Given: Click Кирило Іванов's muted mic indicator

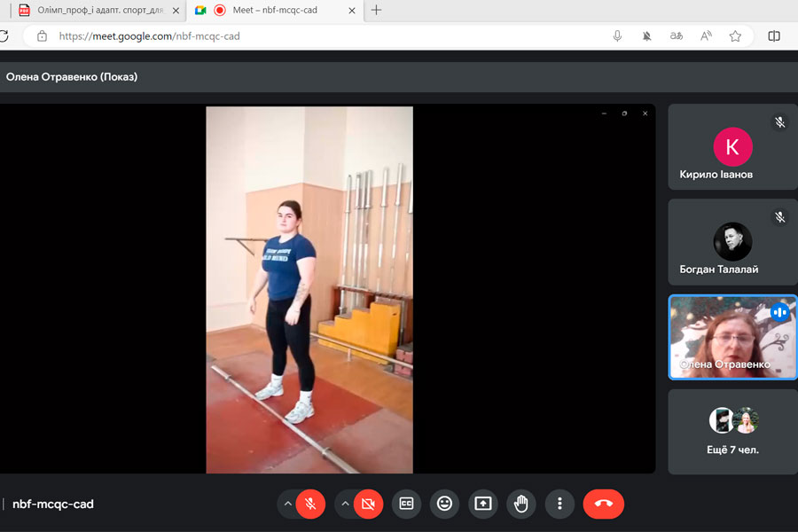Looking at the screenshot, I should pyautogui.click(x=779, y=122).
